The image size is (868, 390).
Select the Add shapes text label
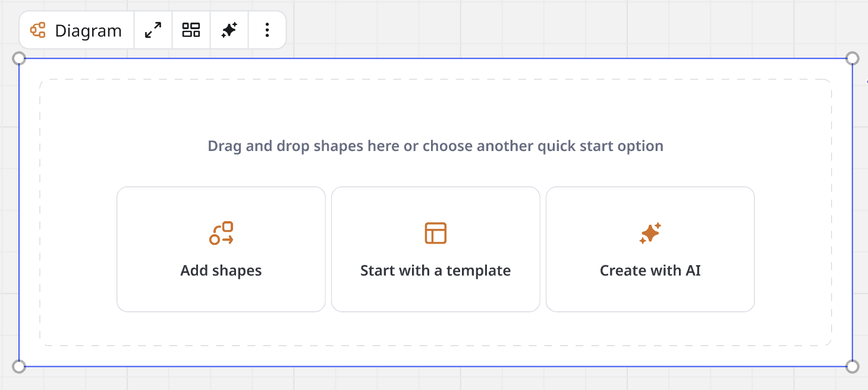tap(221, 271)
